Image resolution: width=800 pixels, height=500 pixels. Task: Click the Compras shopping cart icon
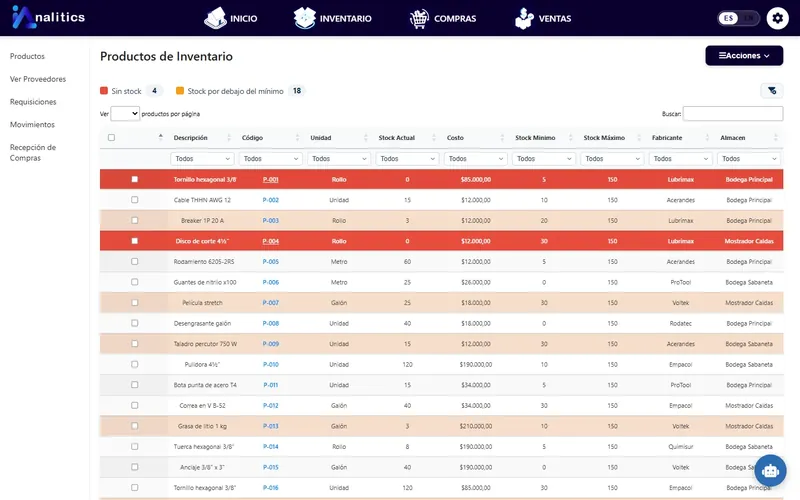[419, 19]
